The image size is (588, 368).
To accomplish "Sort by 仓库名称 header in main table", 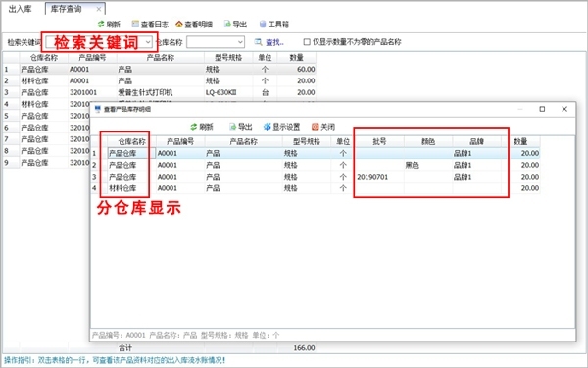I will [x=44, y=58].
